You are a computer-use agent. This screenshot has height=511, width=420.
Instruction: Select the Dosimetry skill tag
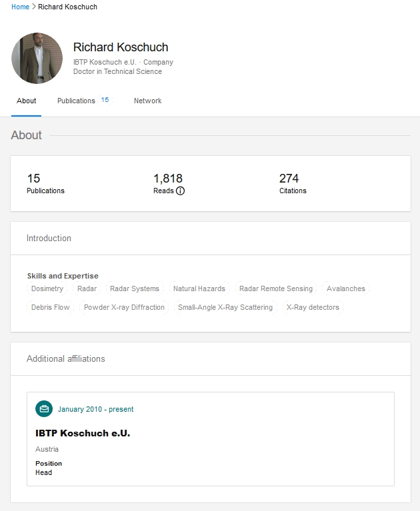point(47,288)
